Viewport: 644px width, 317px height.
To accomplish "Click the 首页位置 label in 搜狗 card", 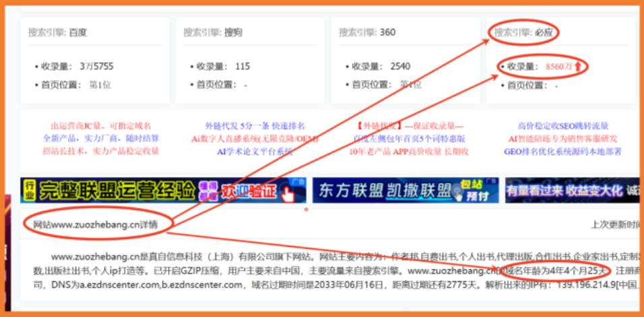I will [216, 85].
